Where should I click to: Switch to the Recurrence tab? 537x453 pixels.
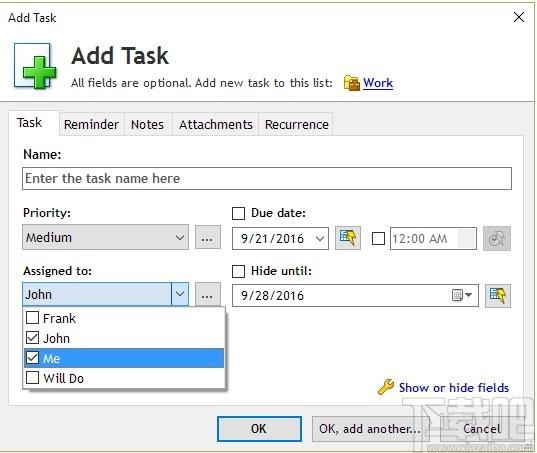(297, 125)
